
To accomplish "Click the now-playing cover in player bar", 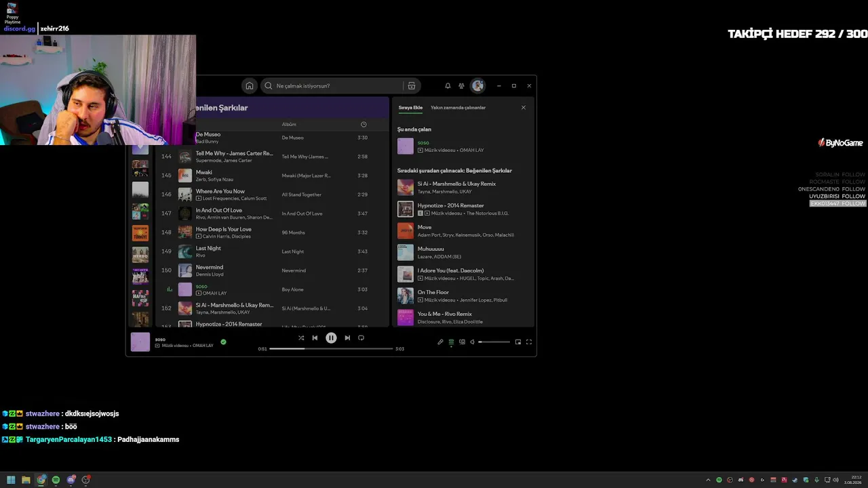I will click(x=140, y=342).
